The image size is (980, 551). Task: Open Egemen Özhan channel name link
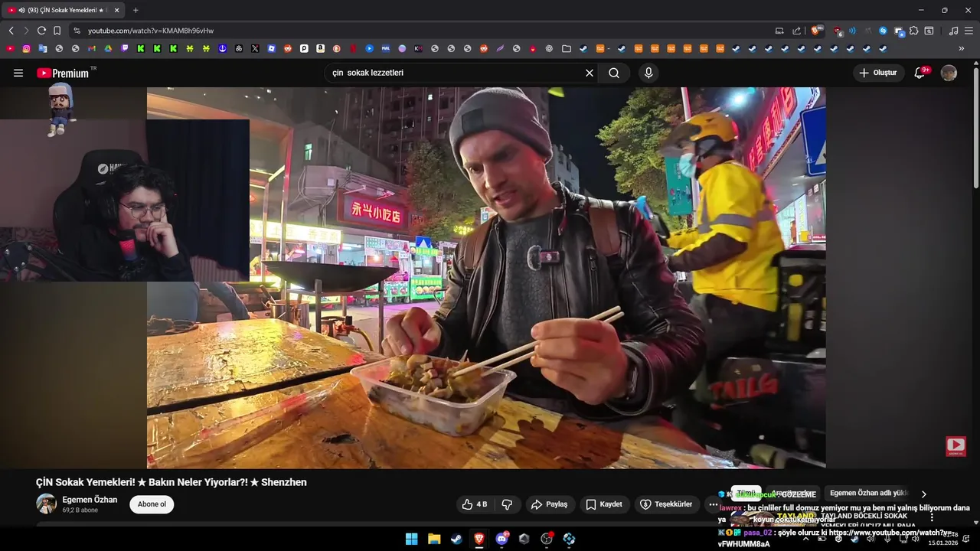[x=90, y=500]
